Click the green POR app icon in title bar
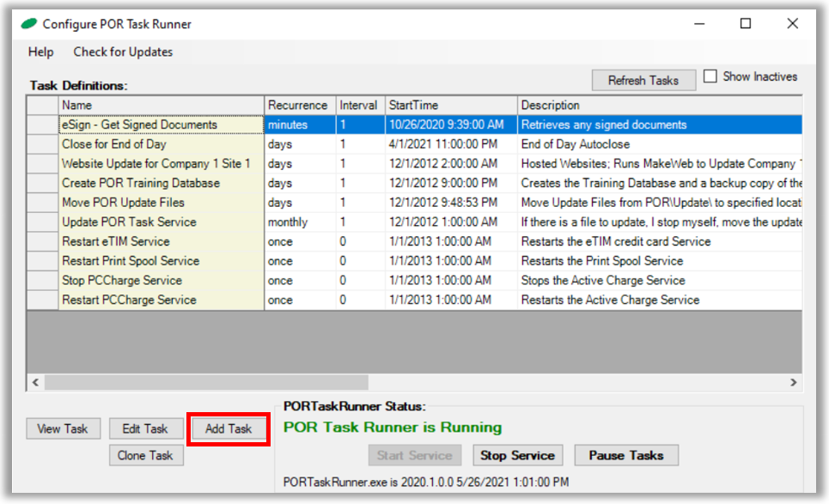829x504 pixels. click(x=29, y=24)
